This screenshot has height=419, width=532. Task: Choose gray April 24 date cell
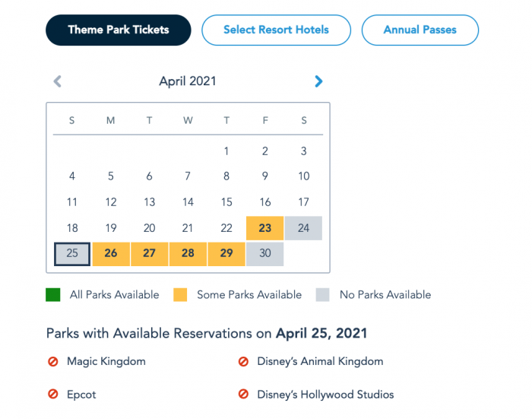pyautogui.click(x=303, y=228)
